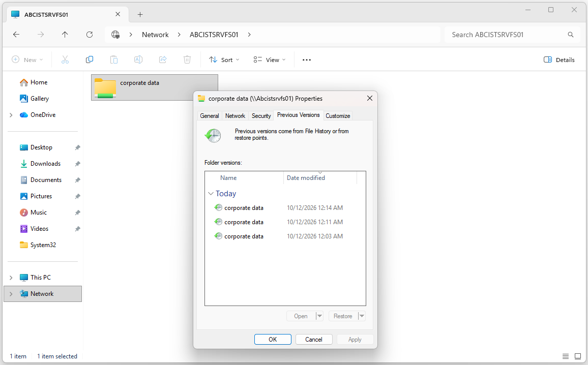The width and height of the screenshot is (588, 365).
Task: Expand the OneDrive tree node
Action: (11, 115)
